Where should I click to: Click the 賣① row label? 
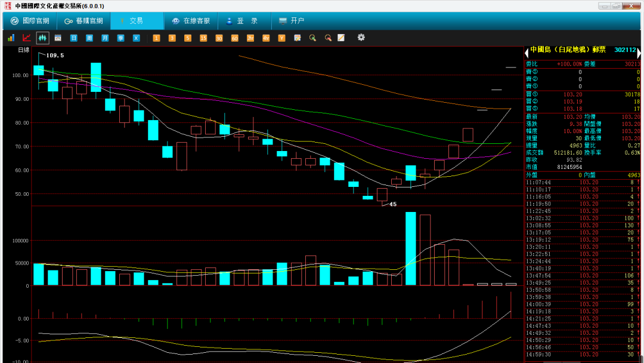[532, 87]
